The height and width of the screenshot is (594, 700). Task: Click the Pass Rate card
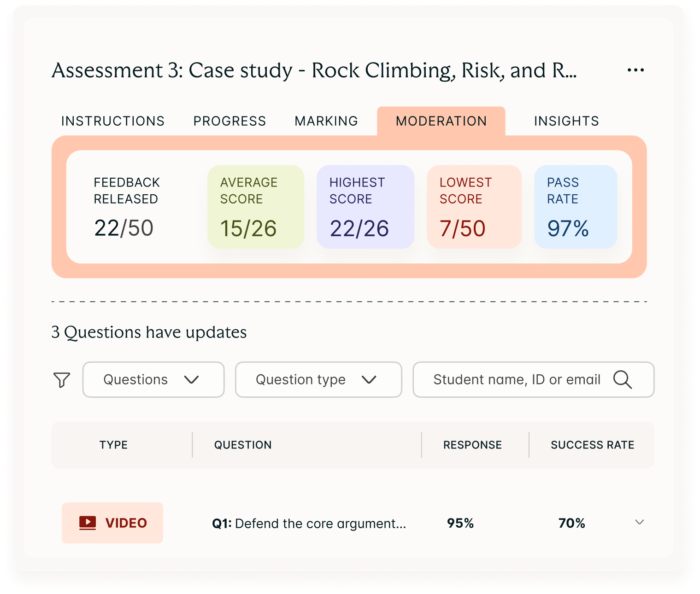point(576,207)
